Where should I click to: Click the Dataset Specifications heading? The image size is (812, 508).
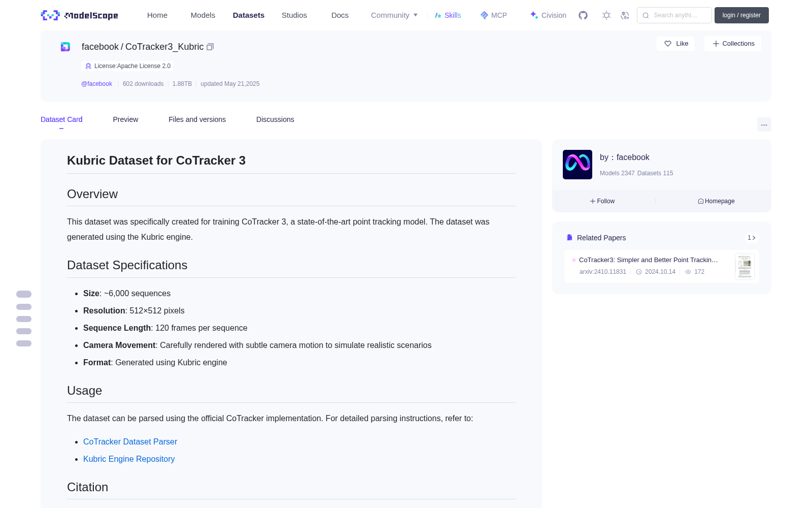tap(127, 265)
